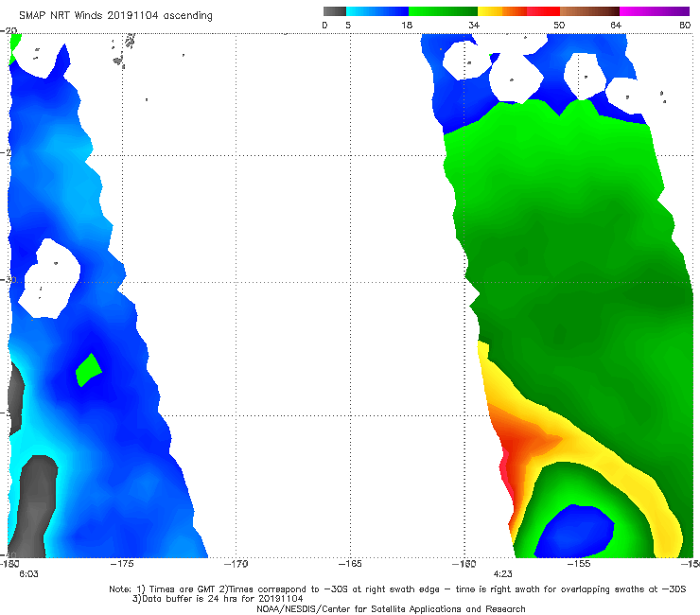The height and width of the screenshot is (615, 700).
Task: Pick the magenta-purple color bar segment
Action: [655, 11]
